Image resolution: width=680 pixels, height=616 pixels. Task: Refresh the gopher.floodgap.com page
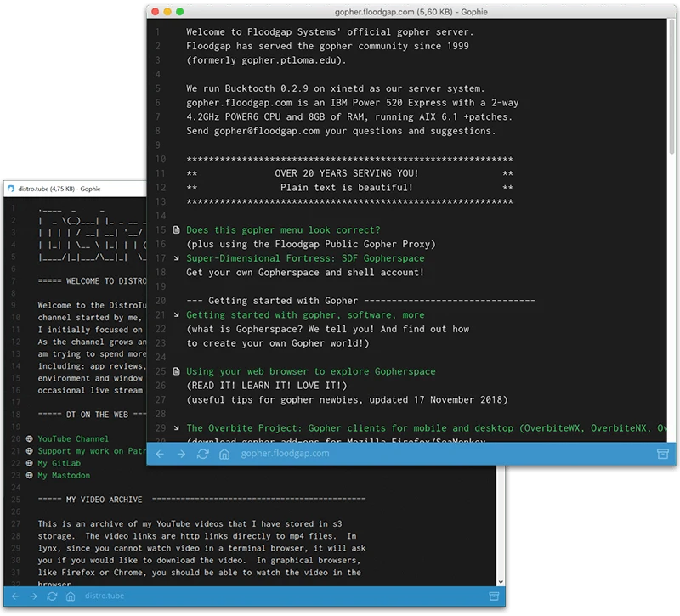click(203, 454)
